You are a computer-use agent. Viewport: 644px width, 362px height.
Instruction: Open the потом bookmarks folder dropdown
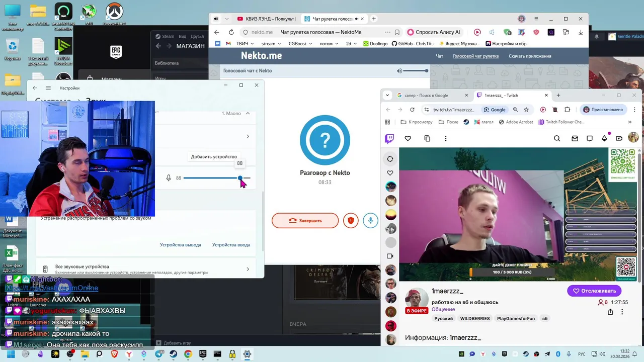(x=330, y=44)
